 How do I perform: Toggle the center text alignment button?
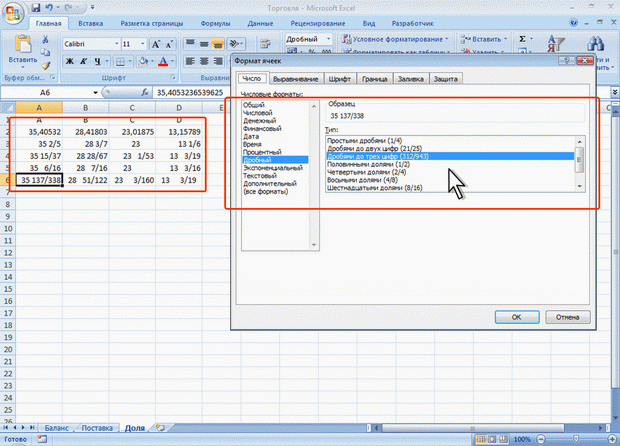coord(204,61)
